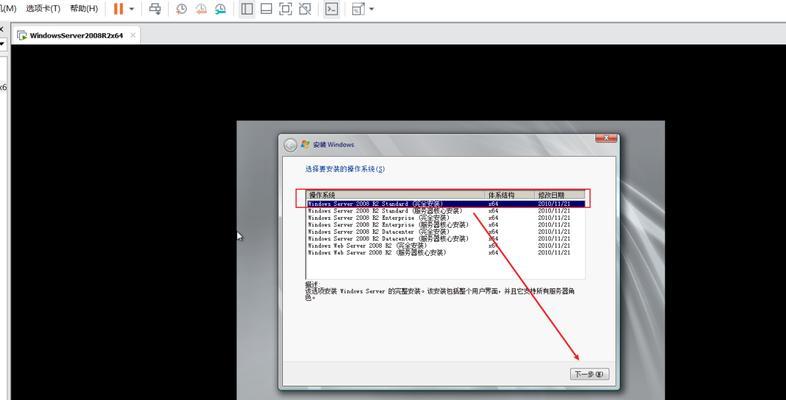Pause the virtual machine with the orange pause icon
This screenshot has height=400, width=786.
118,9
